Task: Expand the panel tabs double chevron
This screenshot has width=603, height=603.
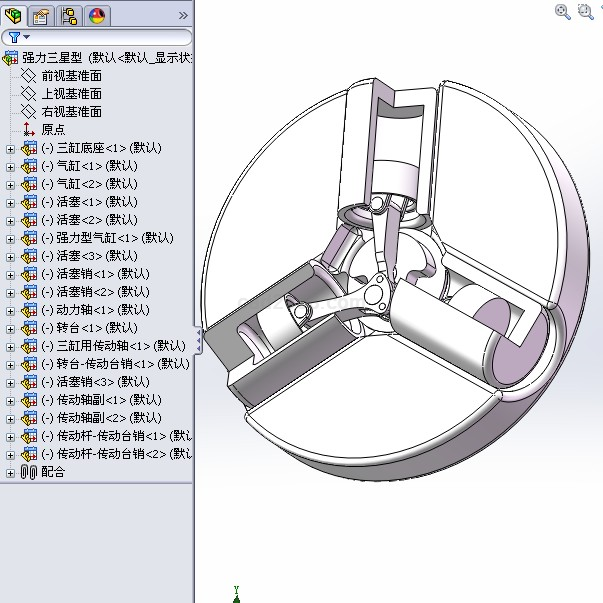Action: [x=182, y=15]
